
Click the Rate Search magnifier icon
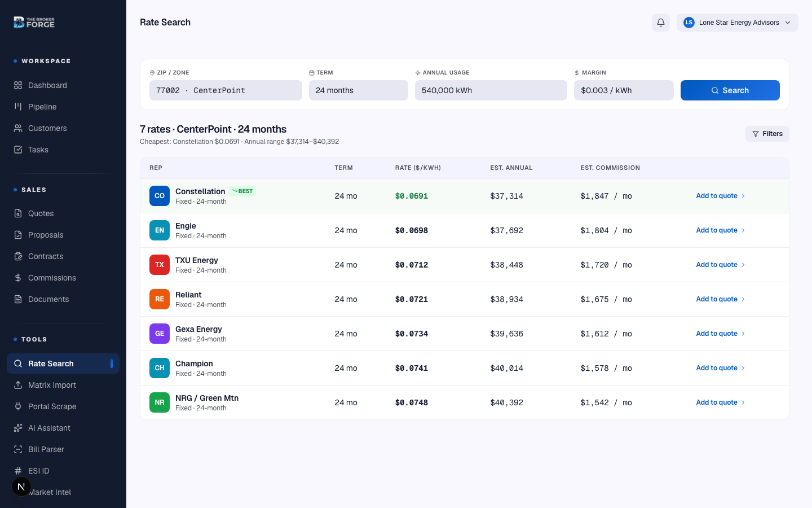[x=18, y=364]
